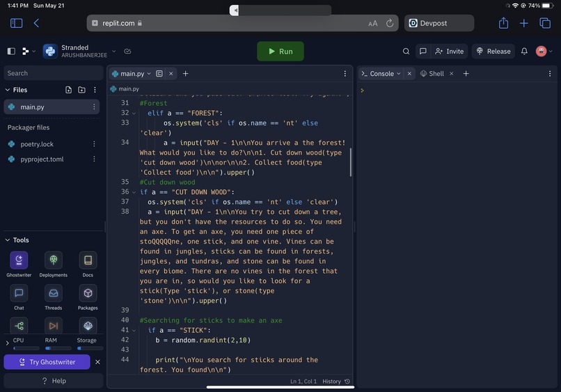The width and height of the screenshot is (561, 392).
Task: Reload the replit.com page
Action: tap(390, 23)
